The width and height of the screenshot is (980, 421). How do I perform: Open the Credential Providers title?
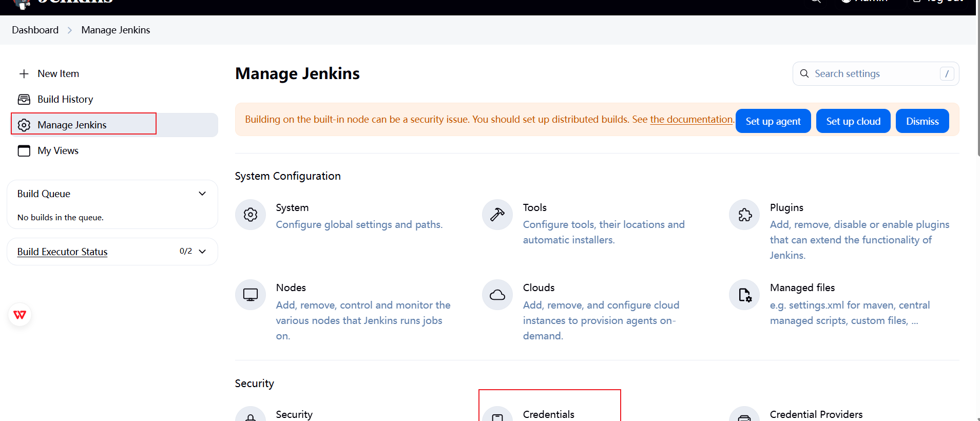[x=816, y=414]
